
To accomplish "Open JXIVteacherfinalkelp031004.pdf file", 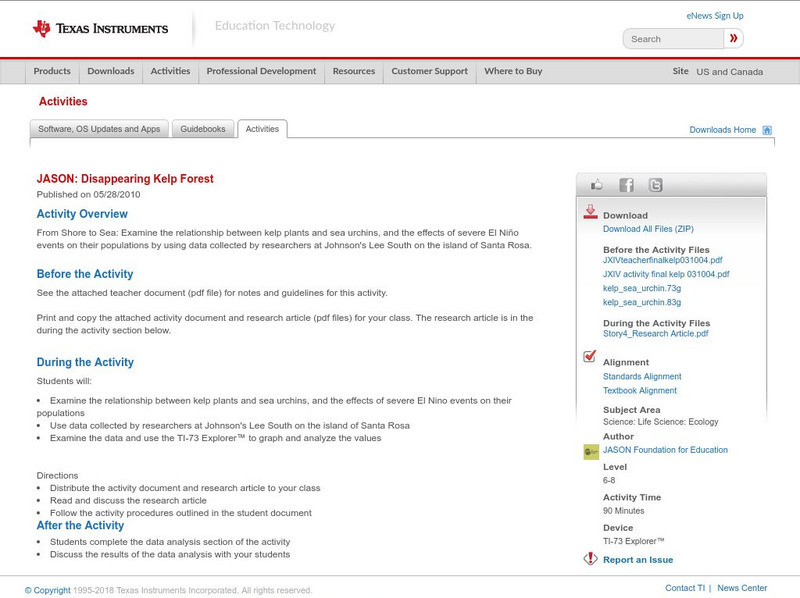I will pos(663,260).
